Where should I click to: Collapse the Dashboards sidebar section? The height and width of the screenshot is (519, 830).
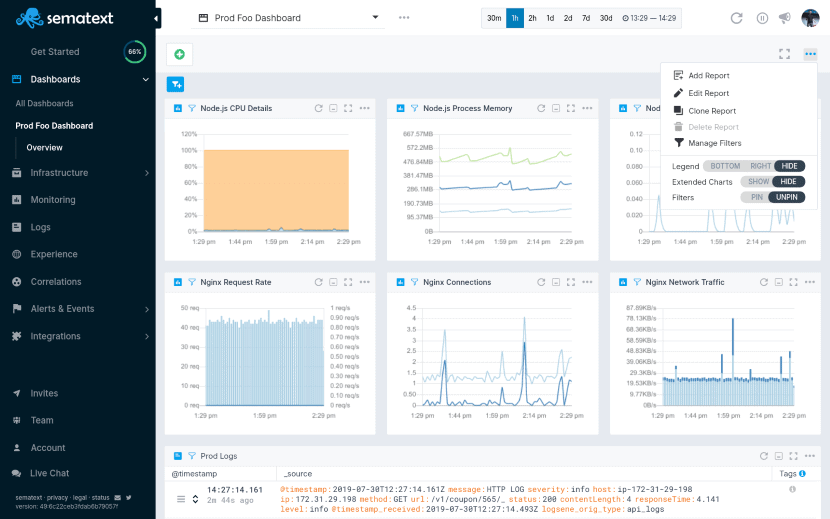point(146,79)
